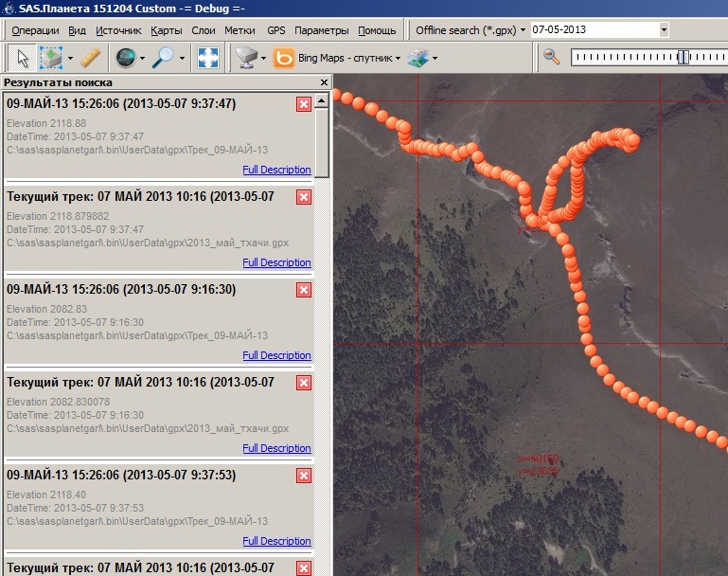The image size is (728, 576).
Task: Open the Метки menu
Action: [239, 30]
